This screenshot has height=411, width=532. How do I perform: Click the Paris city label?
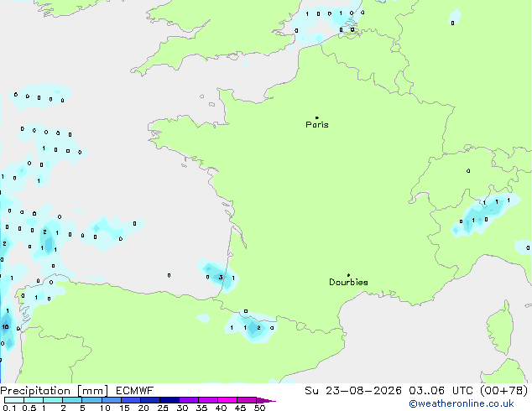[317, 125]
